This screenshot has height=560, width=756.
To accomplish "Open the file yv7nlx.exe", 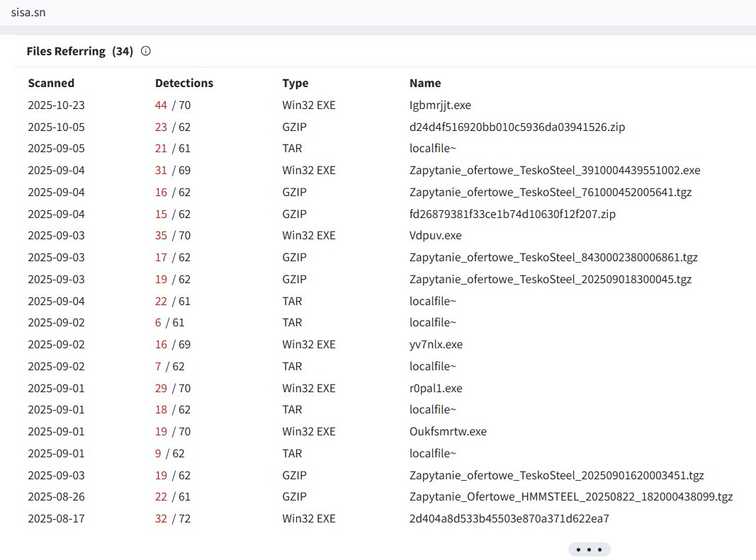I will click(x=436, y=345).
